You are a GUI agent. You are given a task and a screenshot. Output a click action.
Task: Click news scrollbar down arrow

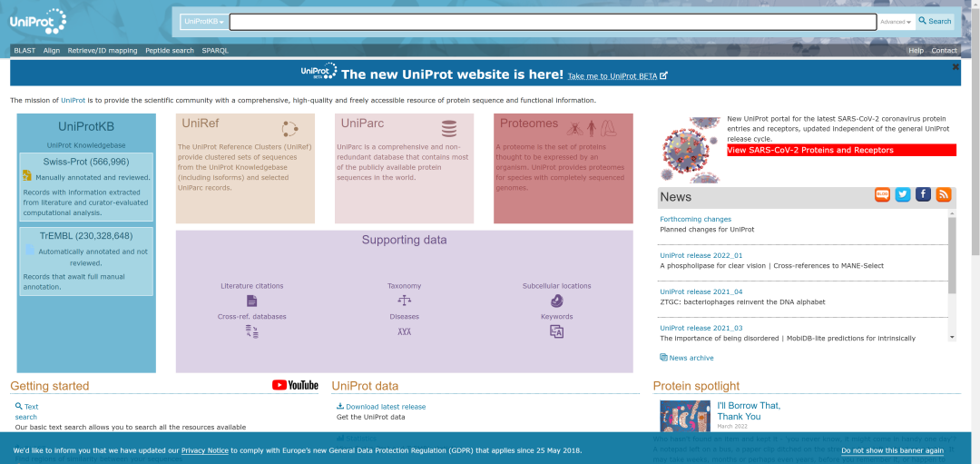(952, 337)
